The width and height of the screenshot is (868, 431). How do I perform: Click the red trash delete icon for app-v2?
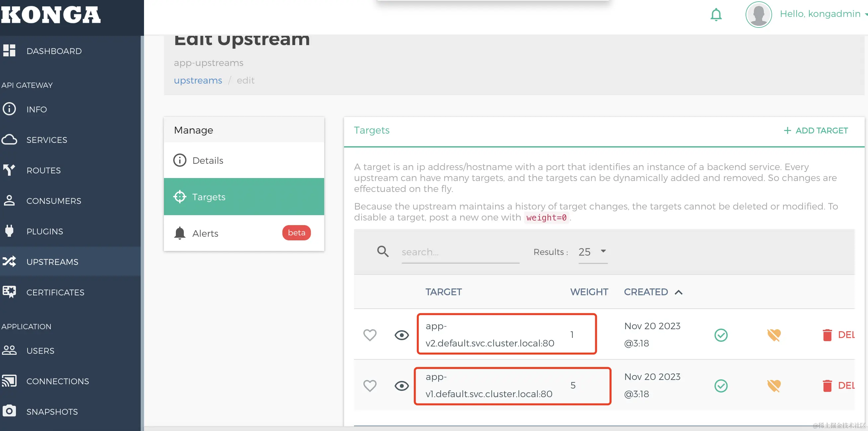coord(827,335)
